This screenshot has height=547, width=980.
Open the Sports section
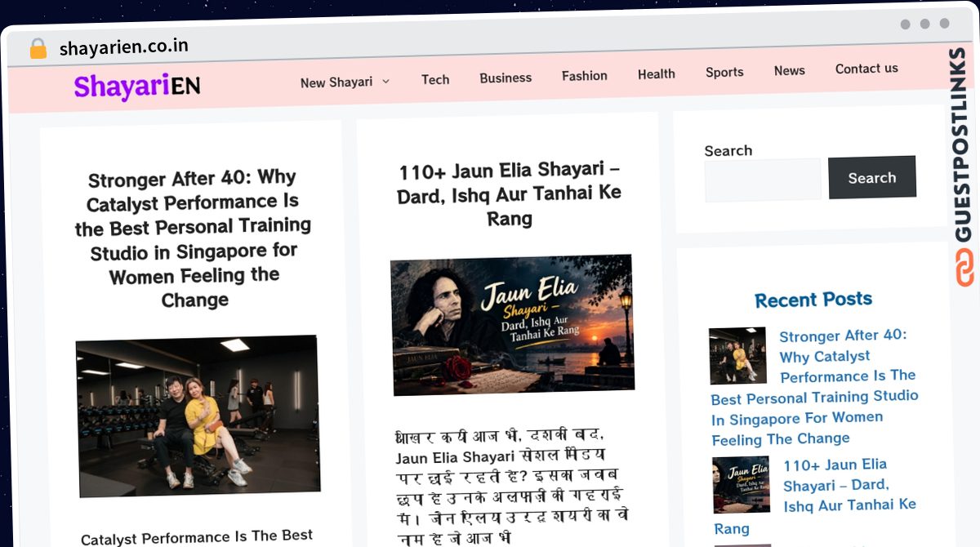(x=724, y=72)
